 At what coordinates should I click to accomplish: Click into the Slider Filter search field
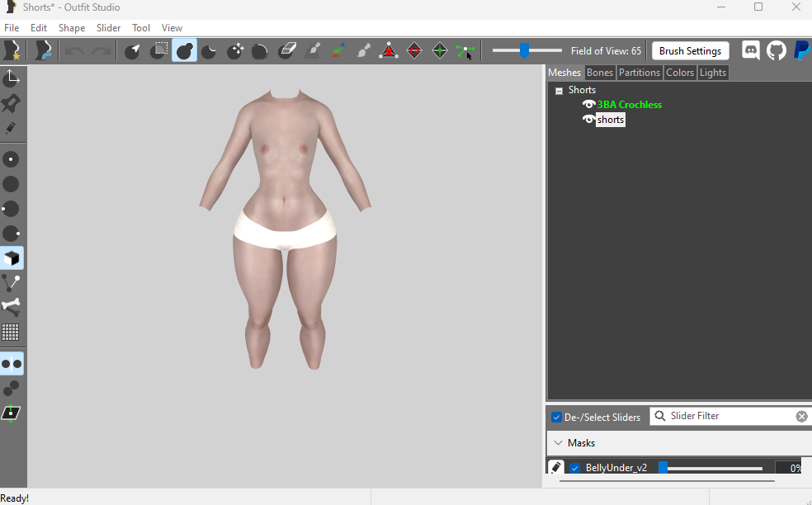729,416
